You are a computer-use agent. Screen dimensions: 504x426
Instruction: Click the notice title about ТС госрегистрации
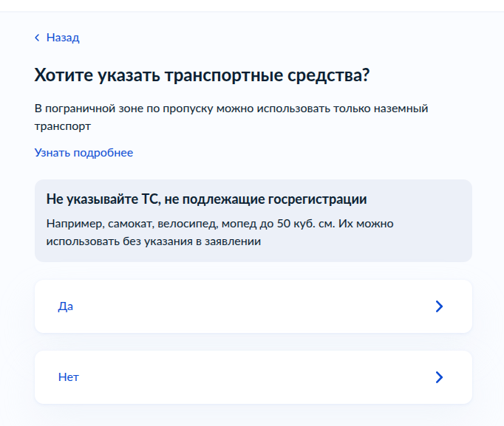pos(206,199)
